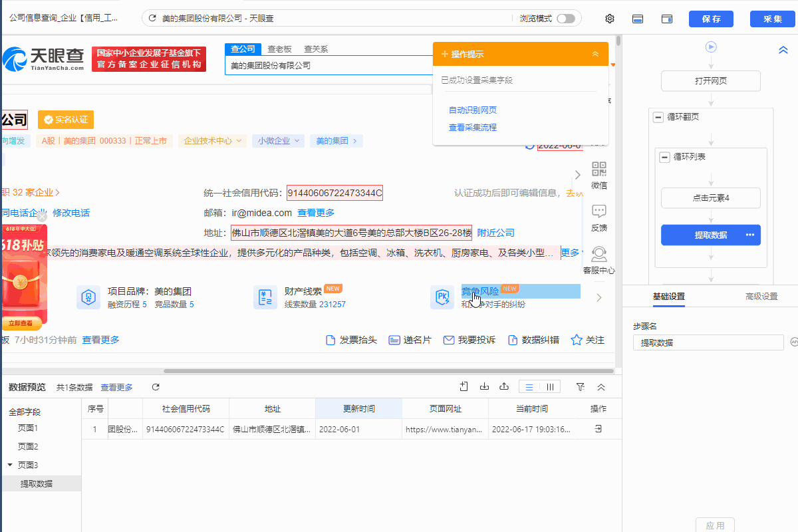
Task: Switch to the 高级设置 tab
Action: tap(761, 297)
